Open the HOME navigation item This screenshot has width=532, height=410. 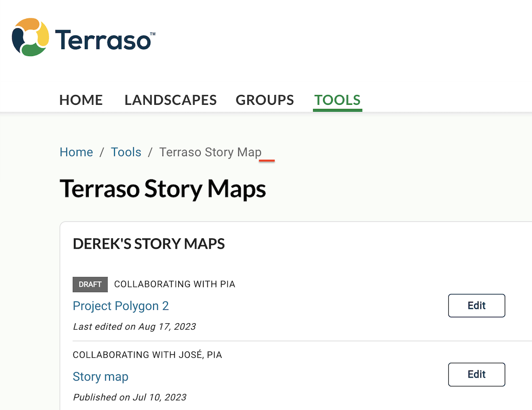tap(81, 100)
